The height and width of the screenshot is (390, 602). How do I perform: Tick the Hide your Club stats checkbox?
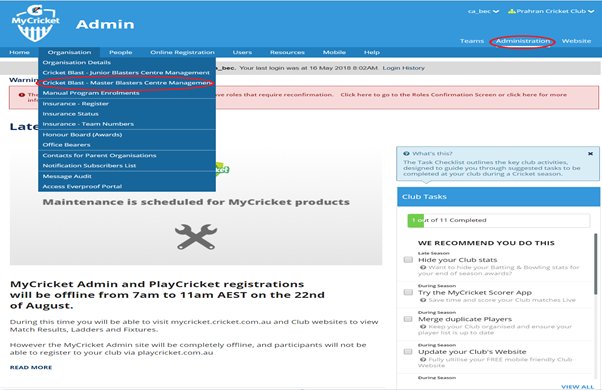[x=408, y=260]
